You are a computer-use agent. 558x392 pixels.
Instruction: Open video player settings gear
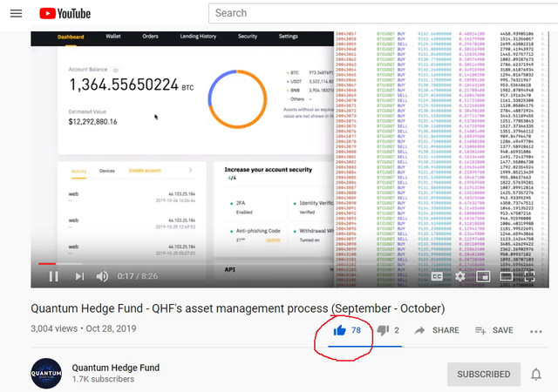tap(459, 276)
